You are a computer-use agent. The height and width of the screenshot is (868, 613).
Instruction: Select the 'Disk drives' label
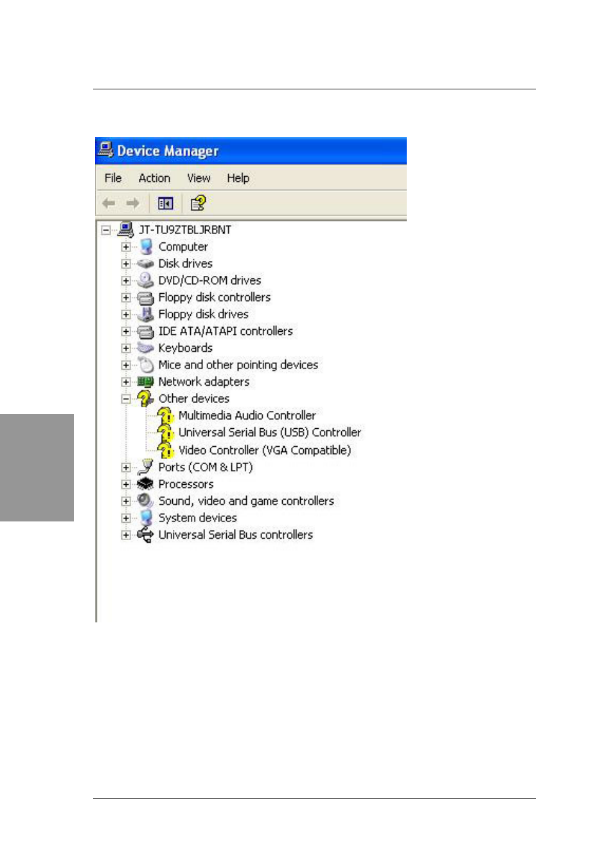tap(186, 264)
